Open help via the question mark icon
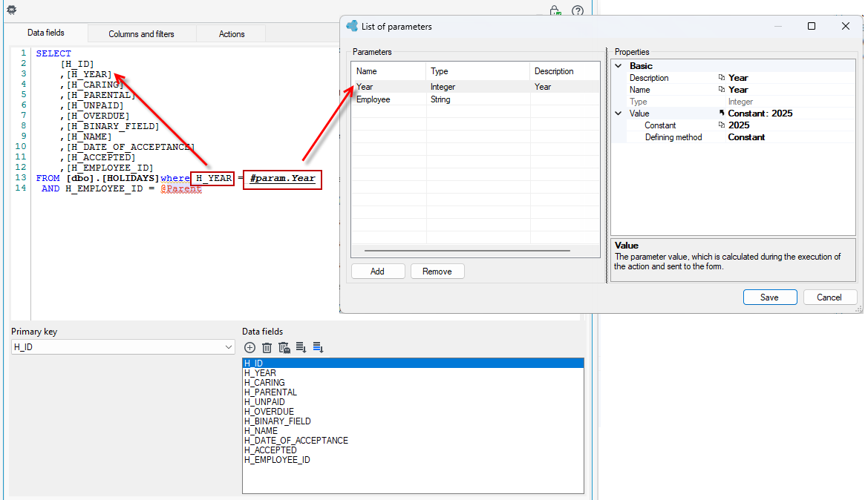This screenshot has width=868, height=500. click(x=578, y=10)
